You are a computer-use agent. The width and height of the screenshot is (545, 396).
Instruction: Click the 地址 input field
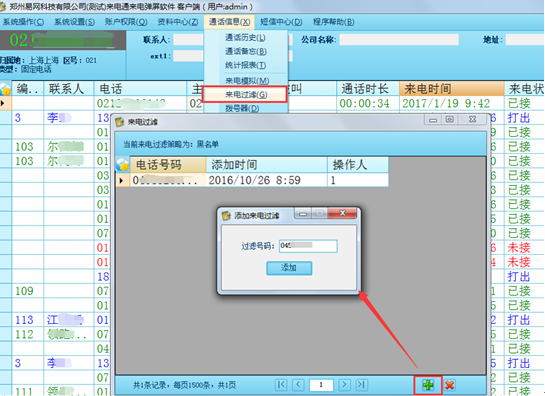pos(525,40)
